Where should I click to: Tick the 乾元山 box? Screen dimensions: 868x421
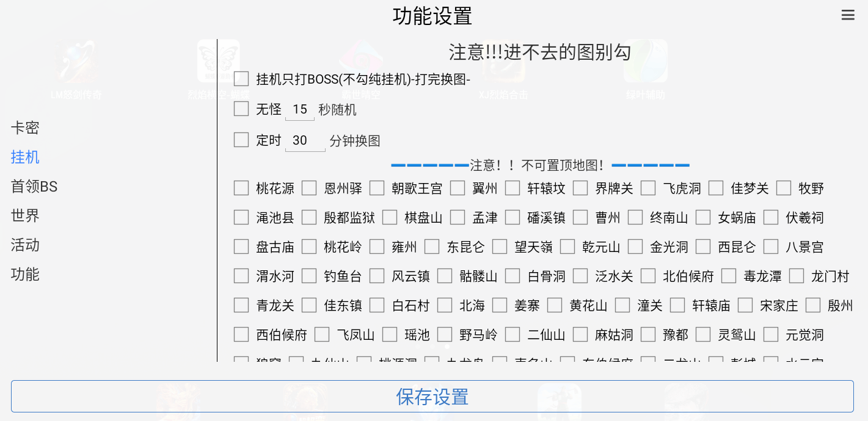[567, 246]
